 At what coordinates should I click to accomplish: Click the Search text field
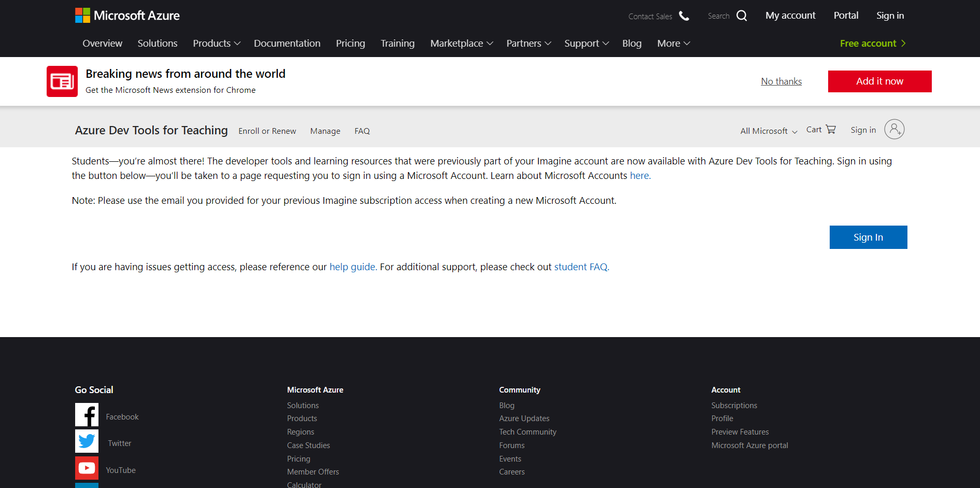[x=719, y=16]
